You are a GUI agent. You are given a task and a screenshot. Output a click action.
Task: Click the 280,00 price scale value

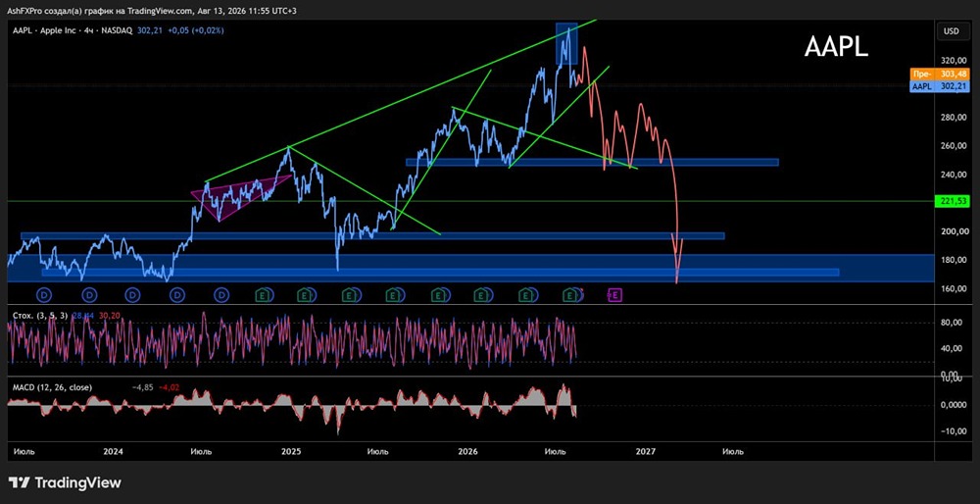954,118
